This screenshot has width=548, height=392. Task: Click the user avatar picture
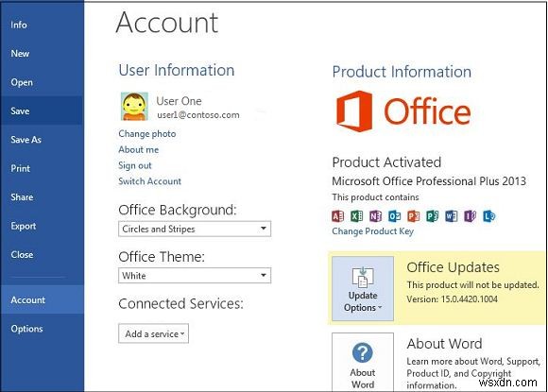pos(134,106)
